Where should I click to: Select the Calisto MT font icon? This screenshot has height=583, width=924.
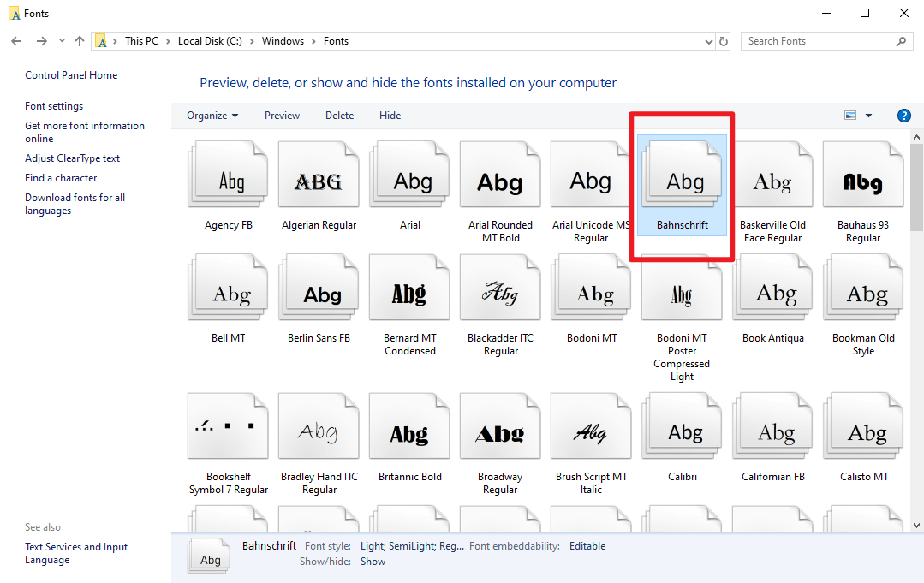[863, 426]
